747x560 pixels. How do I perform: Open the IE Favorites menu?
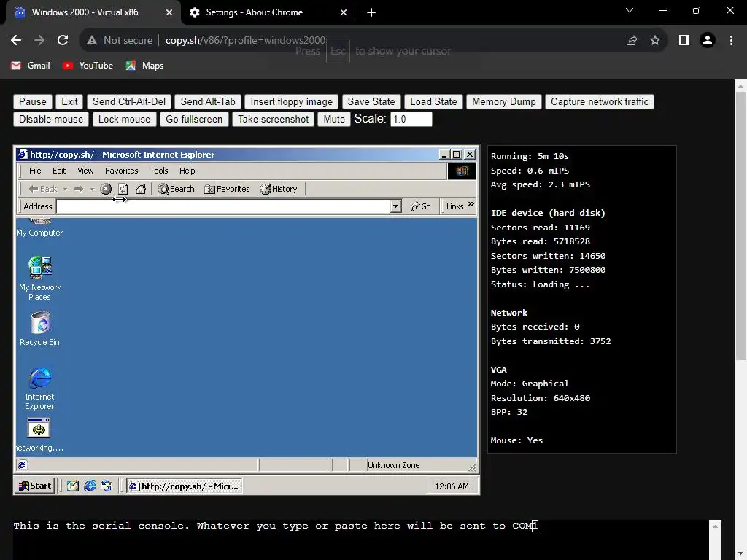[x=122, y=171]
